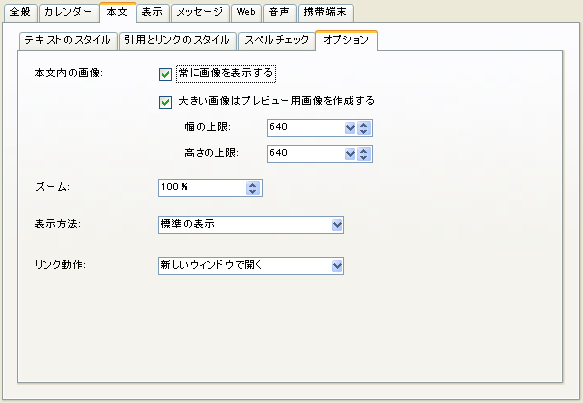Select テキストのスタイル sub-tab

68,41
